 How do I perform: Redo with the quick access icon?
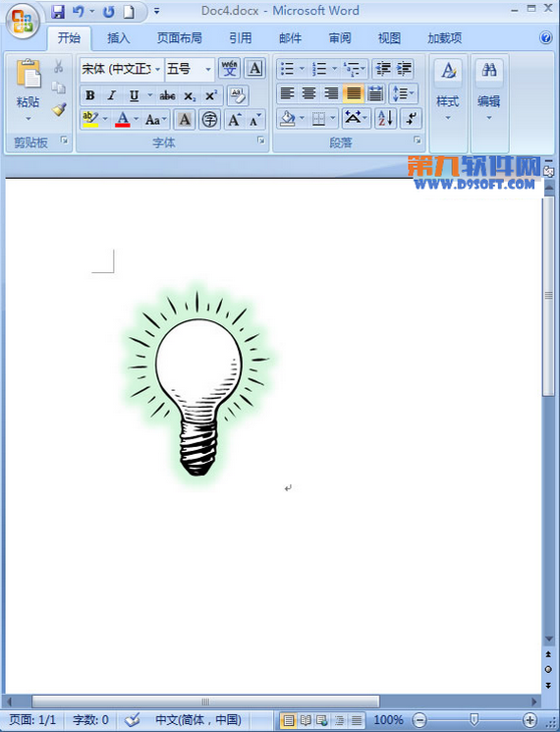(109, 12)
